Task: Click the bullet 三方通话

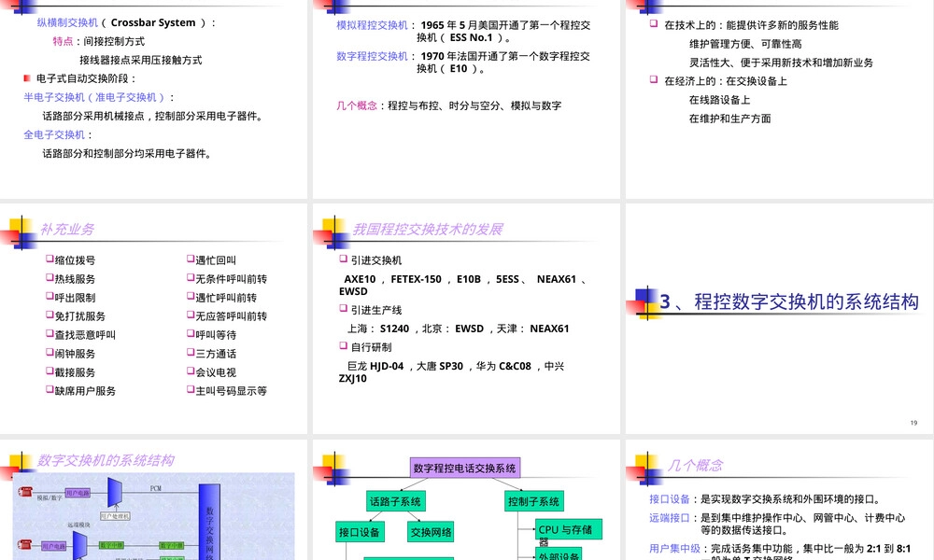Action: click(211, 354)
